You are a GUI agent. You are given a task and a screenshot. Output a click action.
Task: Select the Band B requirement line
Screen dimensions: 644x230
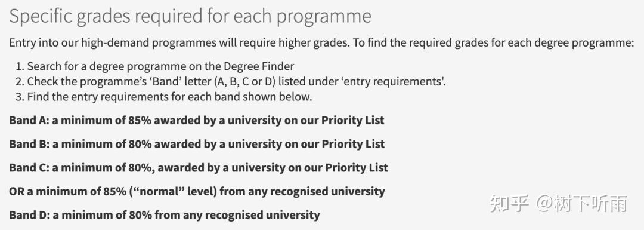(197, 144)
